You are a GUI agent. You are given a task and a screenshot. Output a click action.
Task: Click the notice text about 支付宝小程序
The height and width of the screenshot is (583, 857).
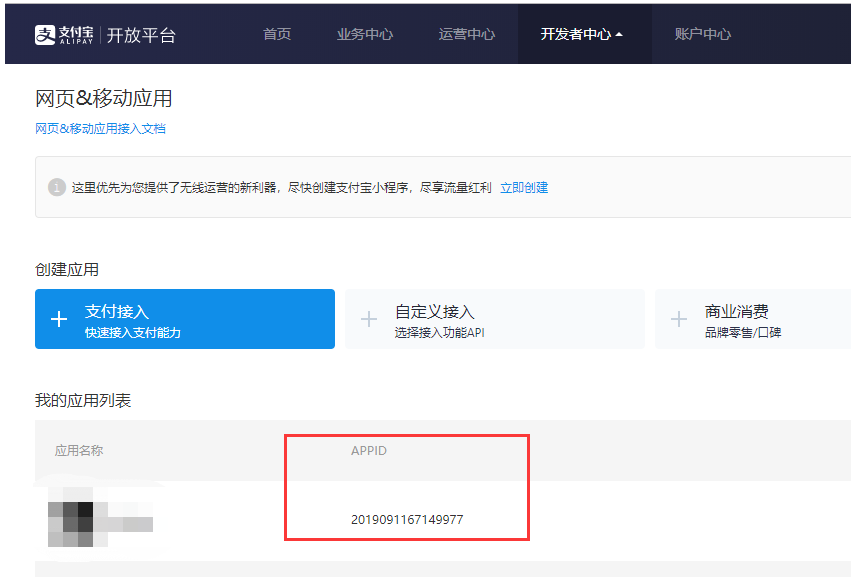pyautogui.click(x=281, y=187)
